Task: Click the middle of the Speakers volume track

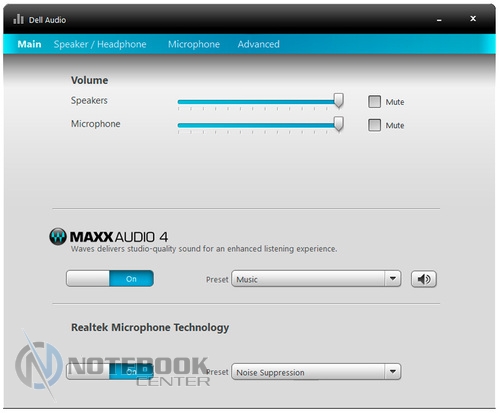Action: pyautogui.click(x=258, y=102)
